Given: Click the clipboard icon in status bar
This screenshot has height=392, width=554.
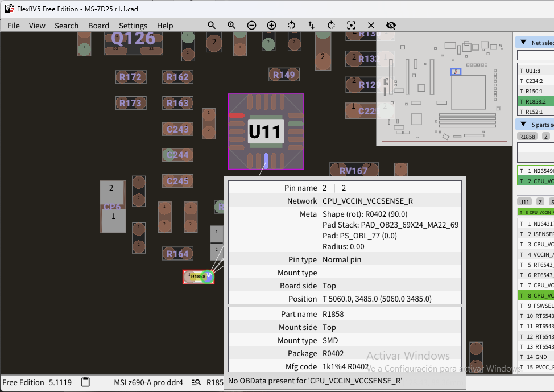Looking at the screenshot, I should pos(86,382).
